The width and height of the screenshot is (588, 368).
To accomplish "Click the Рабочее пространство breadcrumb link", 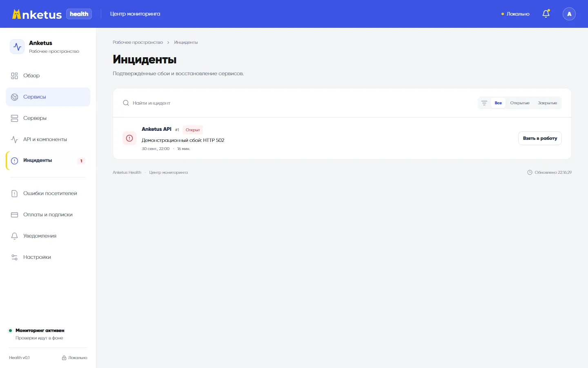I will [x=138, y=43].
